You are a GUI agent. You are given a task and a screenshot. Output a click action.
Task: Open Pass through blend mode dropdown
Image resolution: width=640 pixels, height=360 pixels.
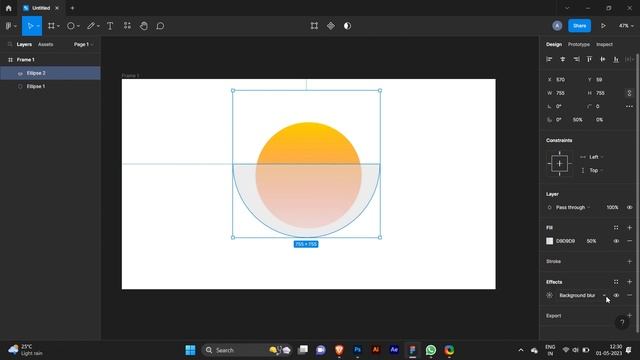click(573, 207)
